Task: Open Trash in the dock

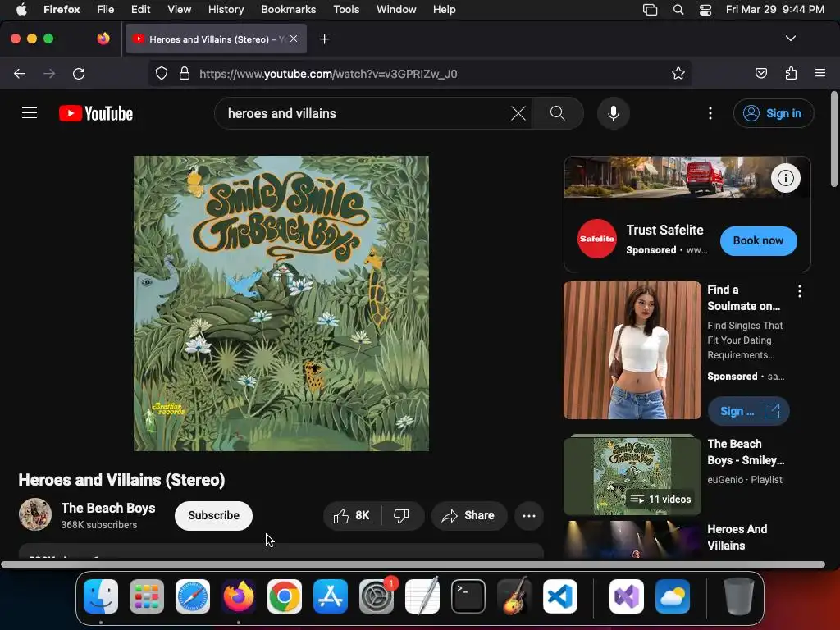Action: 739,596
